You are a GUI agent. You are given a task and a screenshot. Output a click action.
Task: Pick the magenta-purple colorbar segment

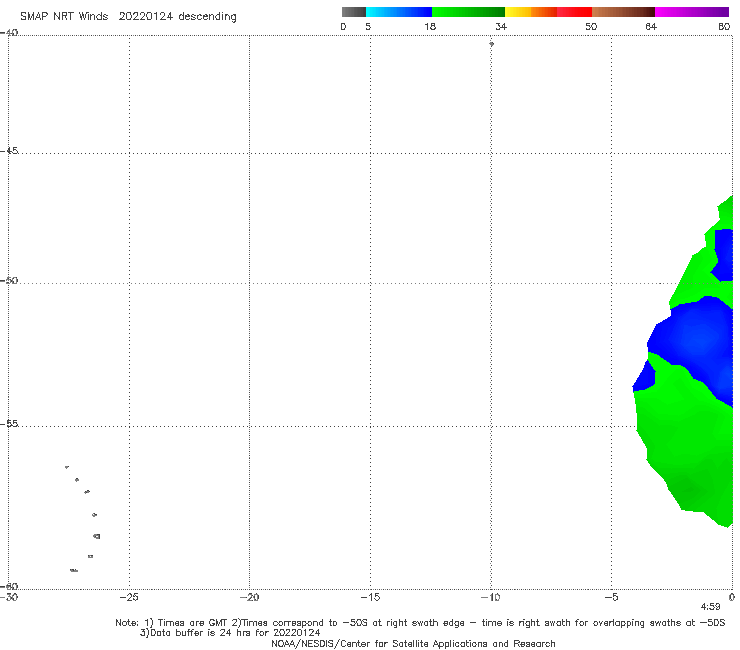coord(692,12)
